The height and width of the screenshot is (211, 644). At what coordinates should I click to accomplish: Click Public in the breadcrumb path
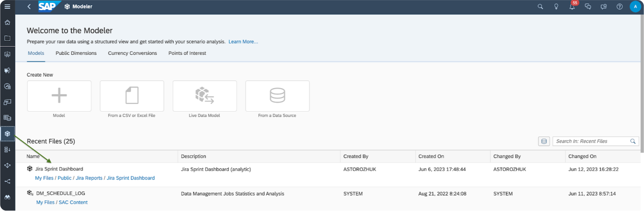64,178
